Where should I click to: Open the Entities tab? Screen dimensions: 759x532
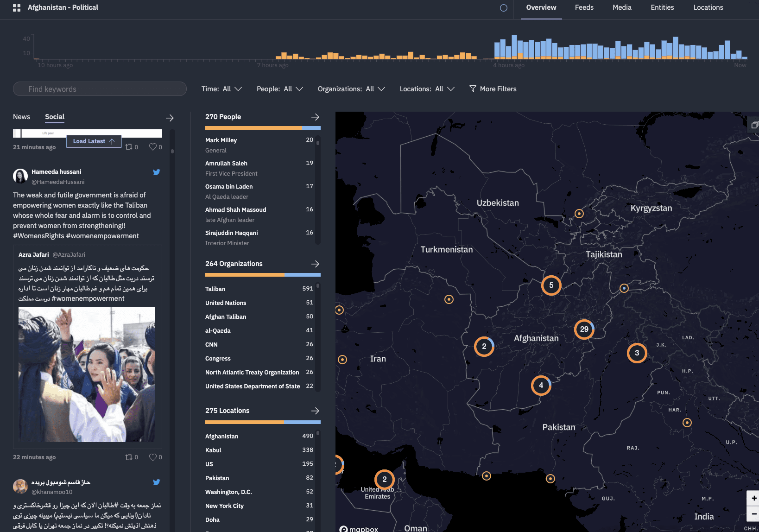(662, 8)
